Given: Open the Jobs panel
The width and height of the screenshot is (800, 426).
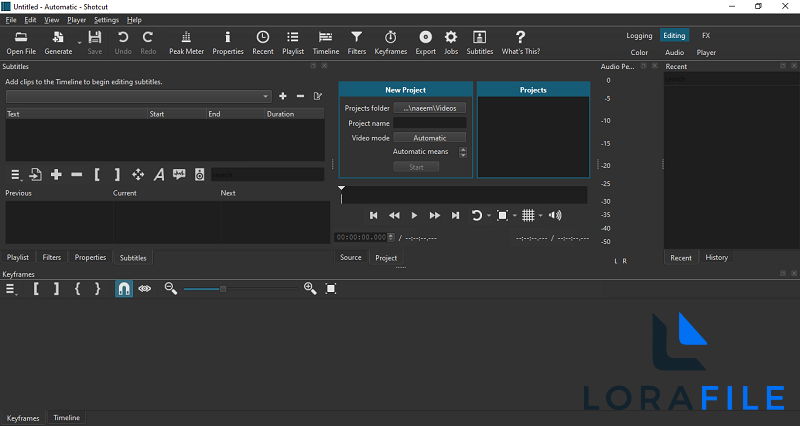Looking at the screenshot, I should [x=451, y=43].
